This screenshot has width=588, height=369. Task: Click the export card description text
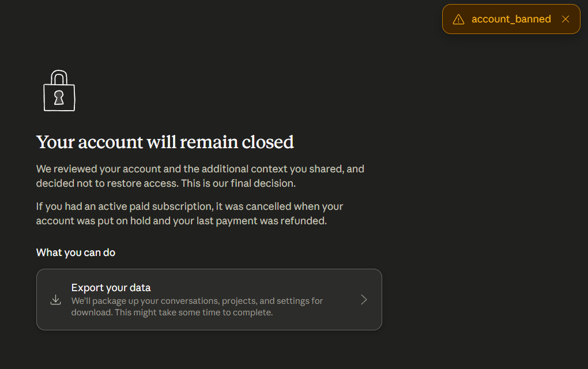(197, 307)
